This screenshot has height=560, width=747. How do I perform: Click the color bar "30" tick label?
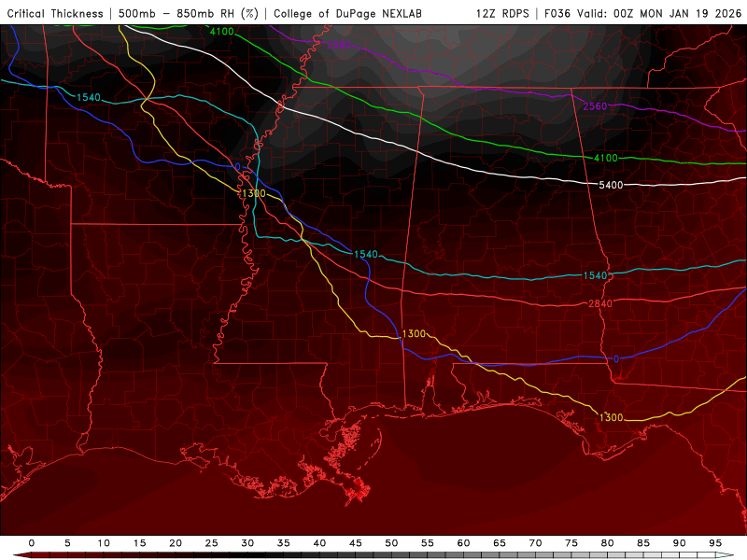(247, 543)
